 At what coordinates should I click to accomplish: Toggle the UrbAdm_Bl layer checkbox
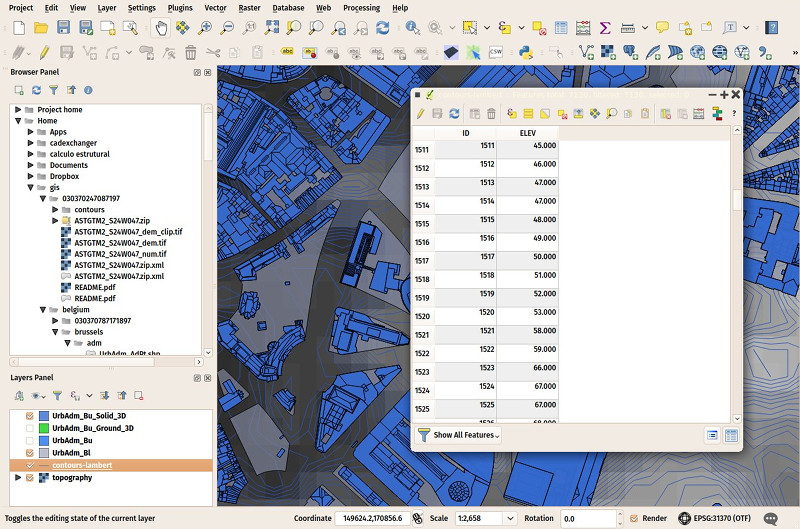click(30, 452)
